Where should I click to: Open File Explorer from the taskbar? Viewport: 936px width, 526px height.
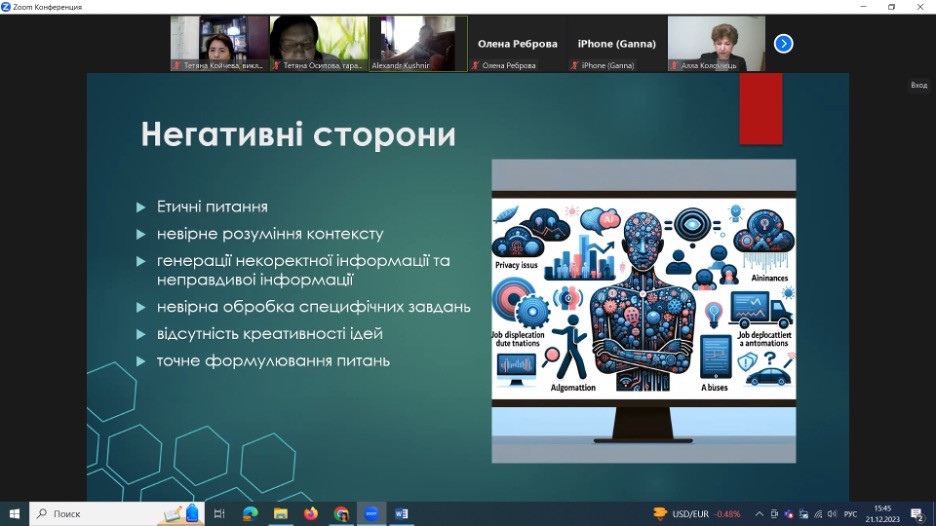tap(281, 513)
